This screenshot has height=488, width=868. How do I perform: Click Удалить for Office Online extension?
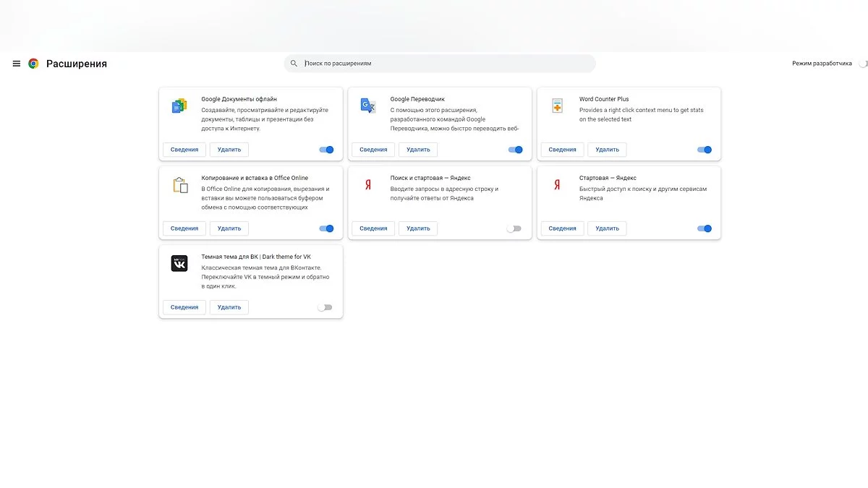pyautogui.click(x=229, y=228)
